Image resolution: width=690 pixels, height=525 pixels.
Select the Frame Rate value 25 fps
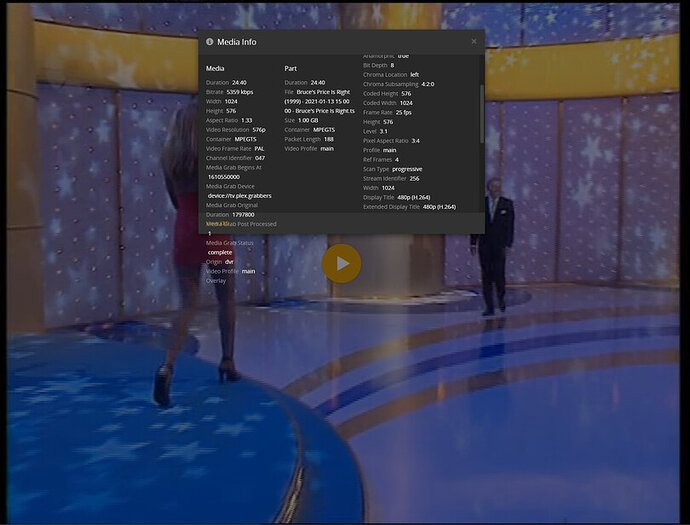point(404,113)
